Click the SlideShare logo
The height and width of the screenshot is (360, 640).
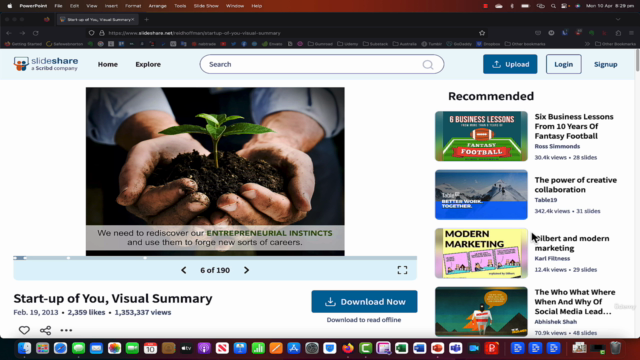[x=46, y=64]
